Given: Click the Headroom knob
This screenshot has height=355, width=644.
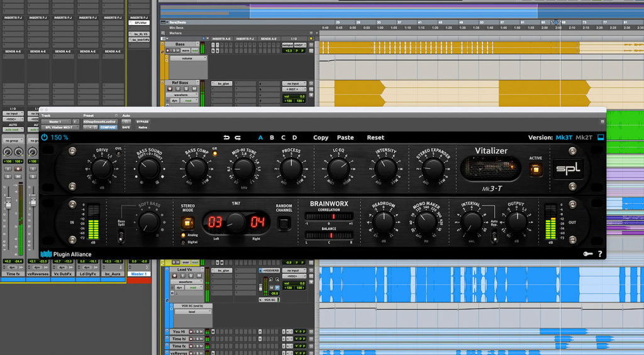Looking at the screenshot, I should (x=384, y=222).
